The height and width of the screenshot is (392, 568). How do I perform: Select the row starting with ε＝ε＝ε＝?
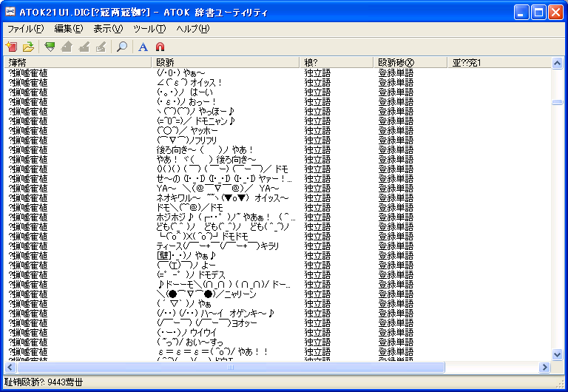coord(277,351)
